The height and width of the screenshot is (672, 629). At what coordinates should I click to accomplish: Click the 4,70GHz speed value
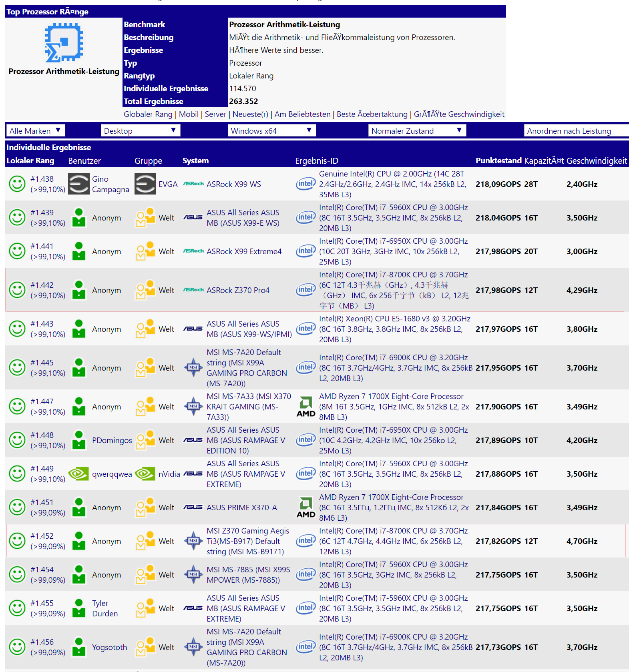(582, 541)
